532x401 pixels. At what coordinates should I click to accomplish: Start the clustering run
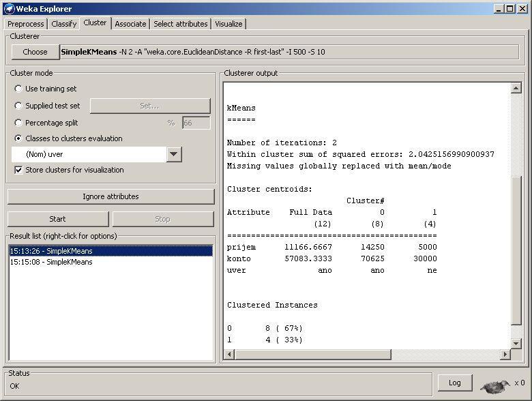[58, 219]
